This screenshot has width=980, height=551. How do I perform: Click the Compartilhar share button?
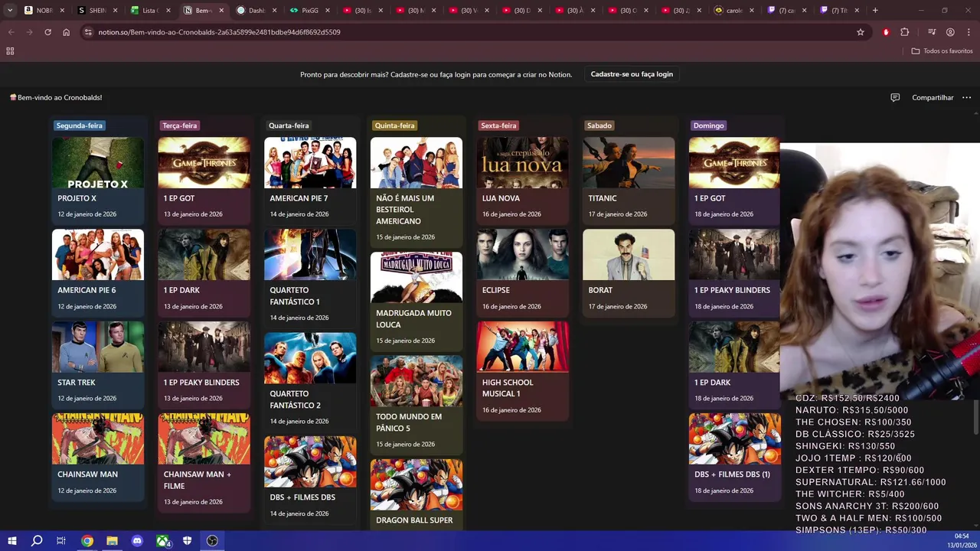click(933, 98)
